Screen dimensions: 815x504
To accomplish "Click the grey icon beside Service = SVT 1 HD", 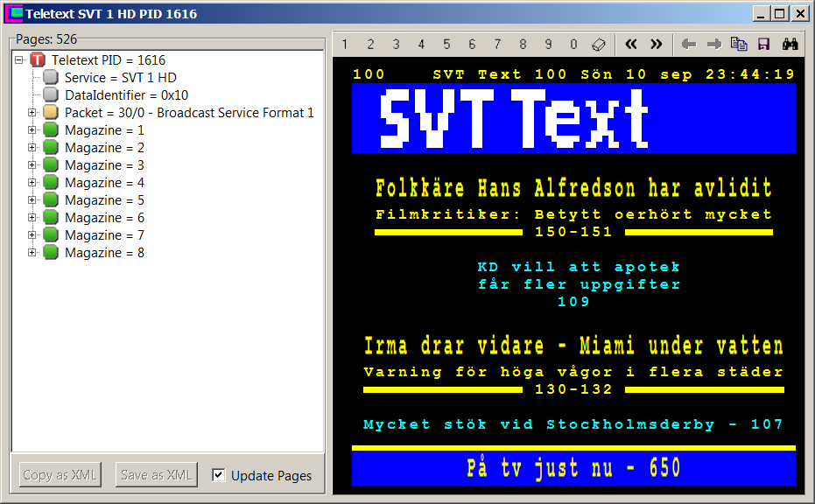I will pyautogui.click(x=51, y=77).
